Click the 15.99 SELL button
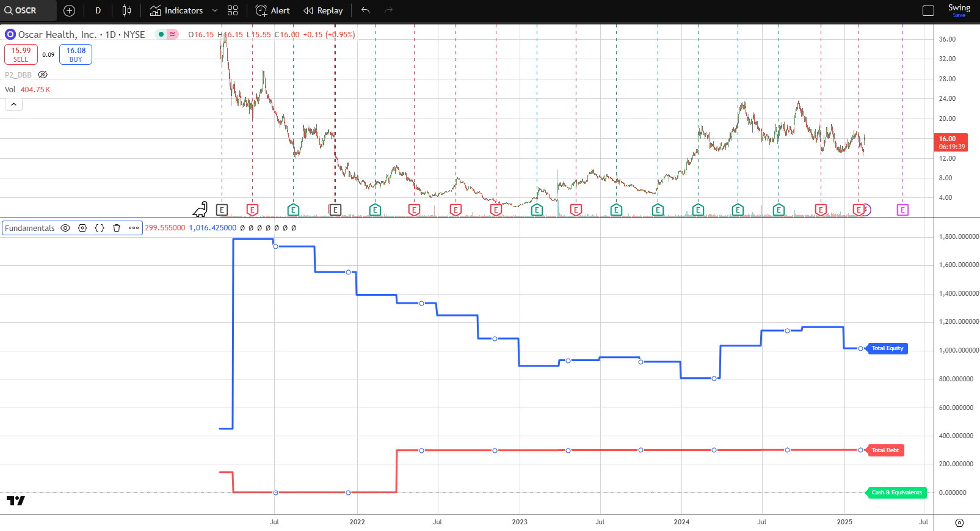The image size is (980, 531). (x=21, y=54)
